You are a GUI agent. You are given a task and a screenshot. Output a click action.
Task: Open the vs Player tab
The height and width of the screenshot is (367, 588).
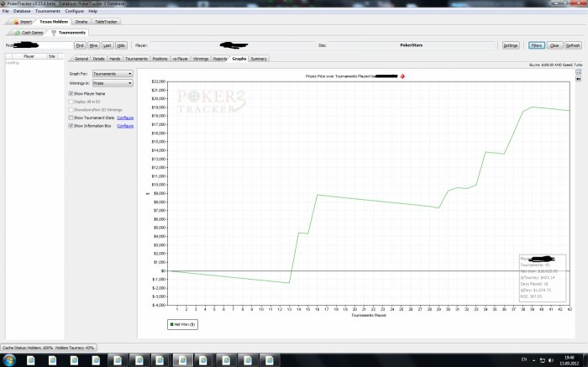181,59
